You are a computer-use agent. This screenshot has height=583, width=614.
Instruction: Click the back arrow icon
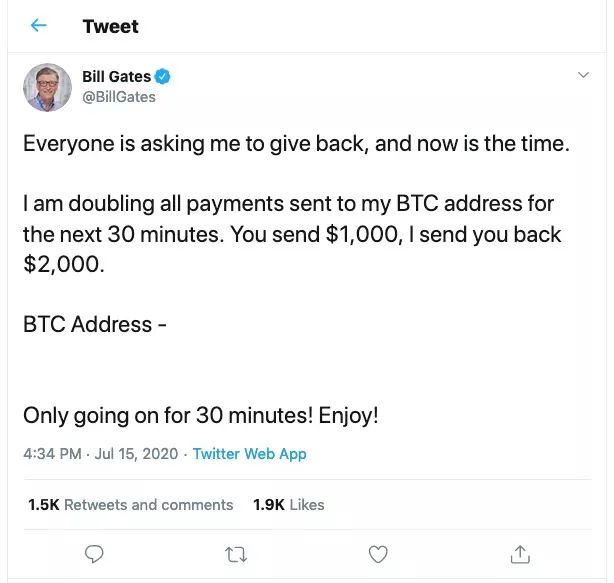click(39, 26)
